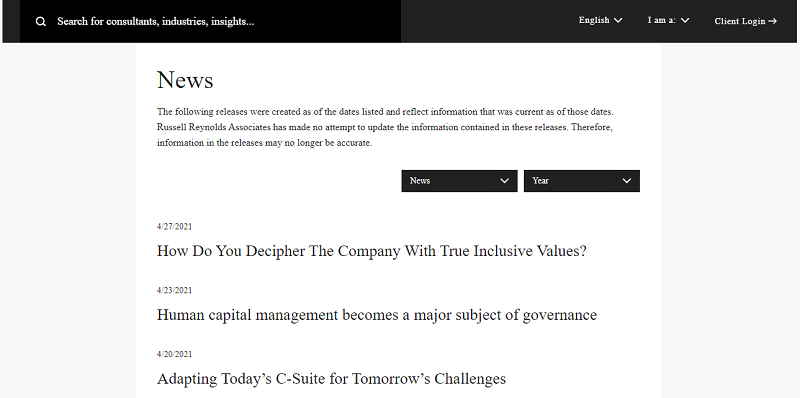The width and height of the screenshot is (800, 398).
Task: Click the Year filter chevron arrow
Action: click(x=627, y=181)
